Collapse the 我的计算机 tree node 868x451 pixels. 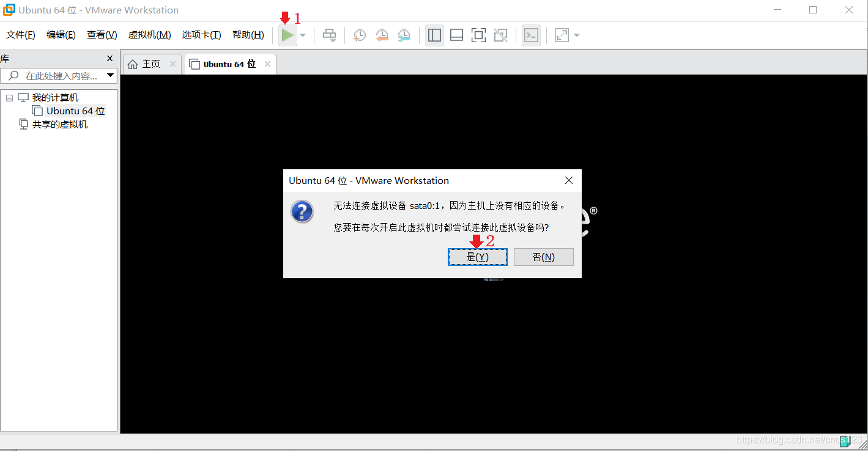point(9,98)
